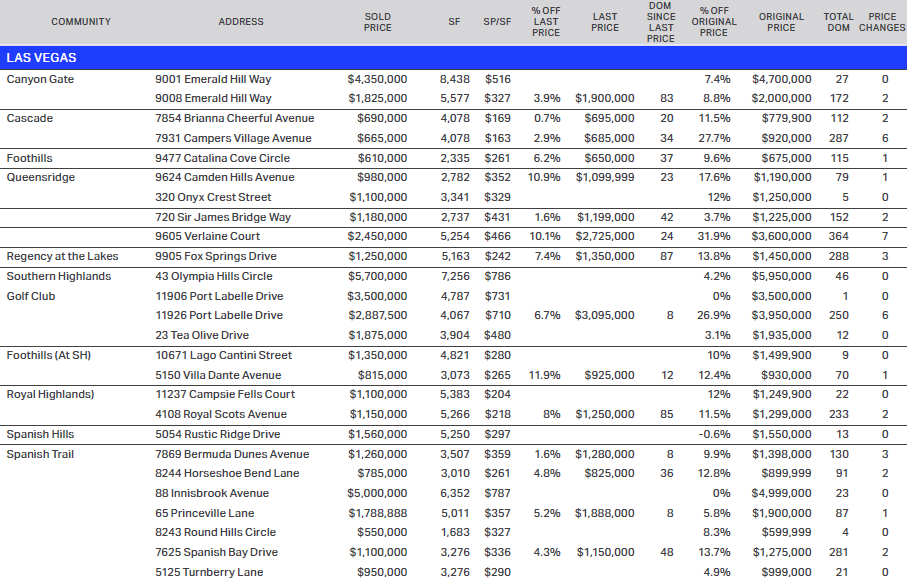Click the COMMUNITY column header
This screenshot has width=907, height=579.
pos(81,21)
